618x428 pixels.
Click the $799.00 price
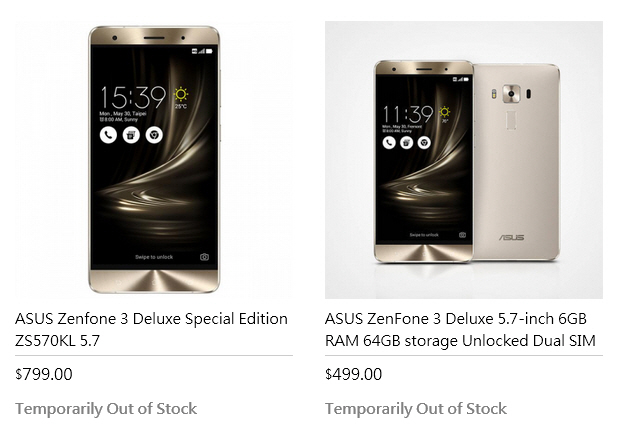(44, 374)
